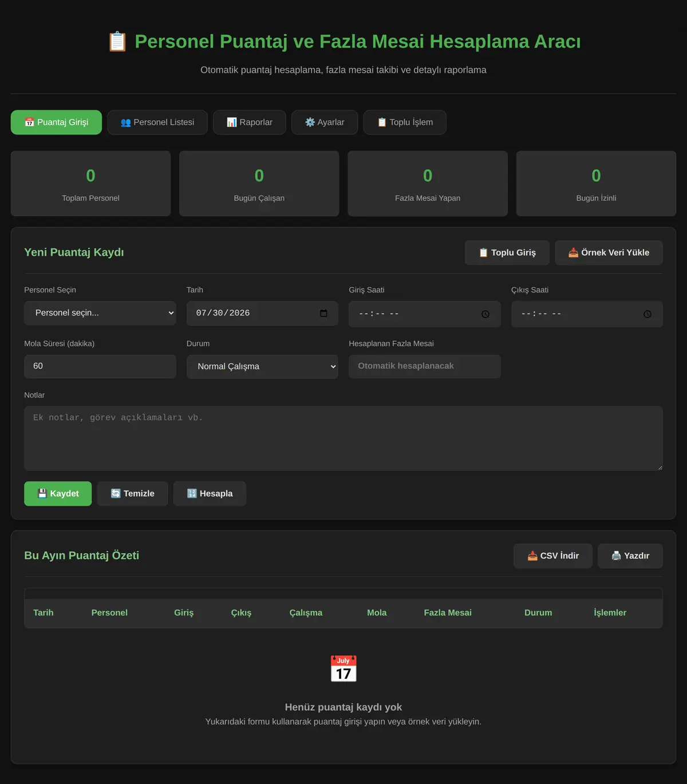Click the Çalışma column header
The height and width of the screenshot is (784, 687).
[306, 613]
